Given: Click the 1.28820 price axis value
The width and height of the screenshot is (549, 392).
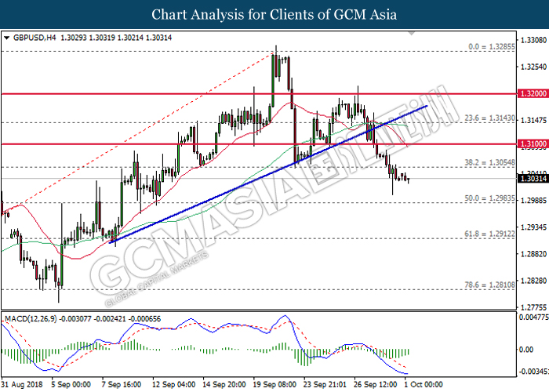Looking at the screenshot, I should click(x=533, y=254).
